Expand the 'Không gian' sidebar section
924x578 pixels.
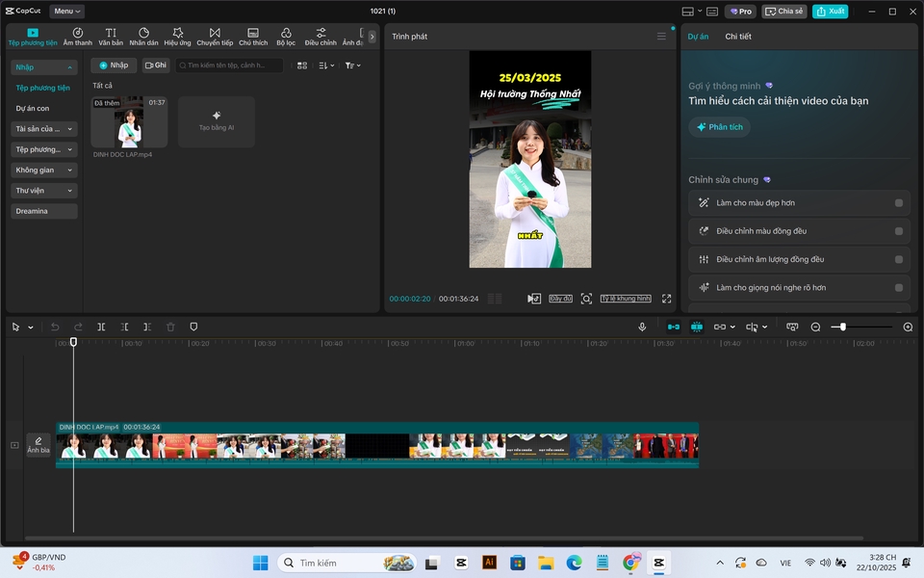pos(44,170)
